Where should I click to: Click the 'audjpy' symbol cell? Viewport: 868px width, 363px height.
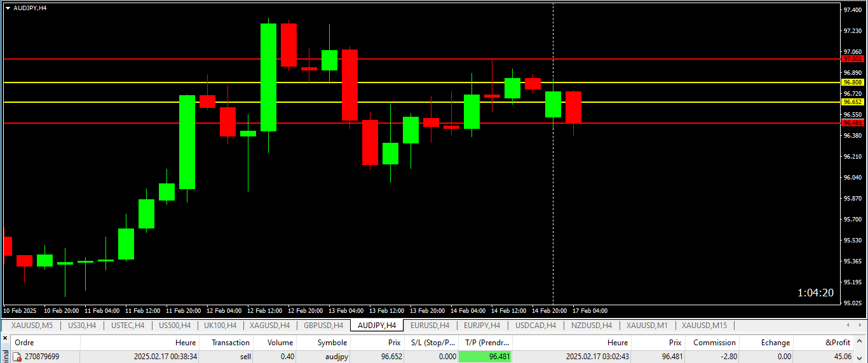(337, 357)
